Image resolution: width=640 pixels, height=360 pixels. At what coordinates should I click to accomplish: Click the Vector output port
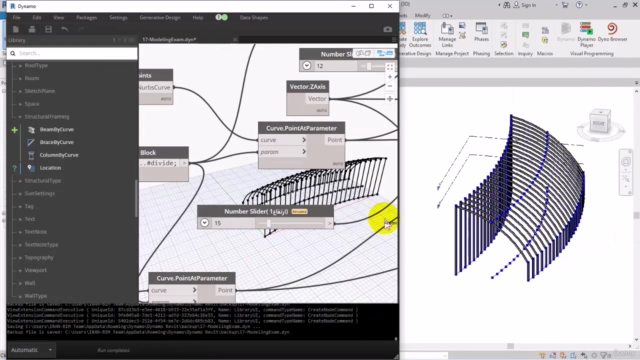317,99
